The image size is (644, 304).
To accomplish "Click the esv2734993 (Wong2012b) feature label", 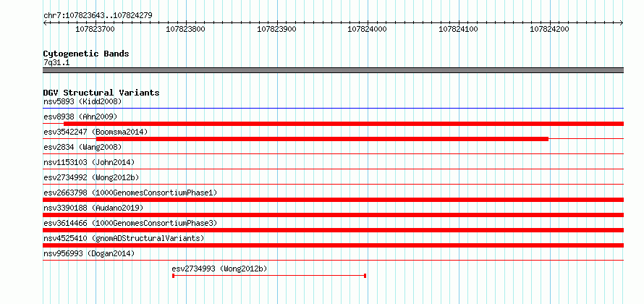I will click(219, 269).
